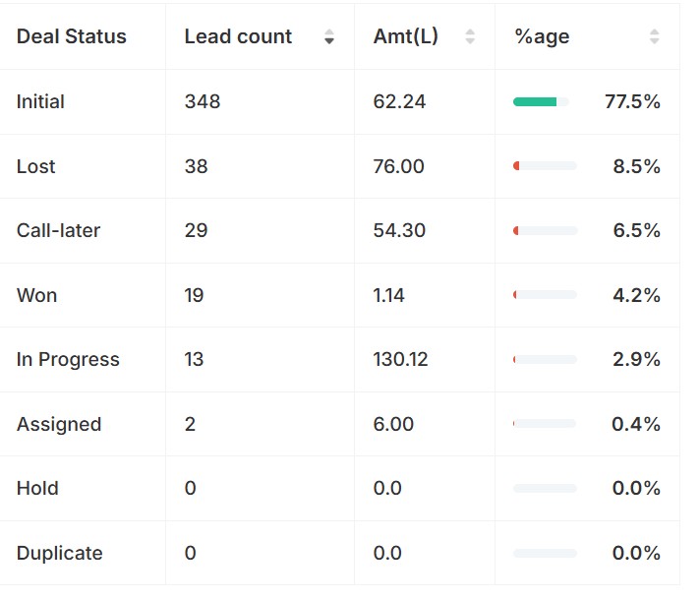Select the 77.5% percentage value
This screenshot has width=700, height=600.
pyautogui.click(x=632, y=102)
